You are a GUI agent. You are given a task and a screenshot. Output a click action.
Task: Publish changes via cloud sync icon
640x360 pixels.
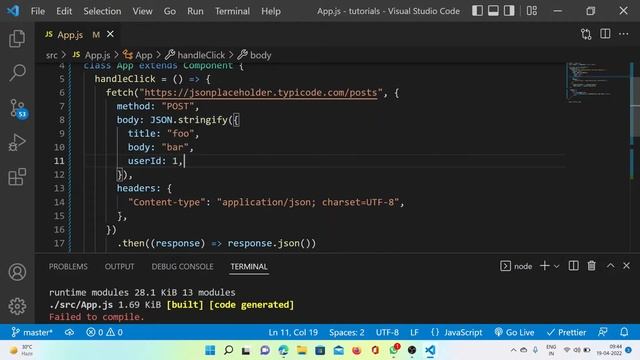tap(69, 332)
